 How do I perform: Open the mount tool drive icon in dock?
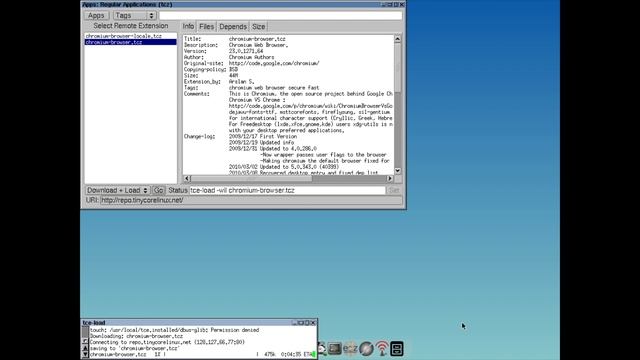tap(397, 349)
